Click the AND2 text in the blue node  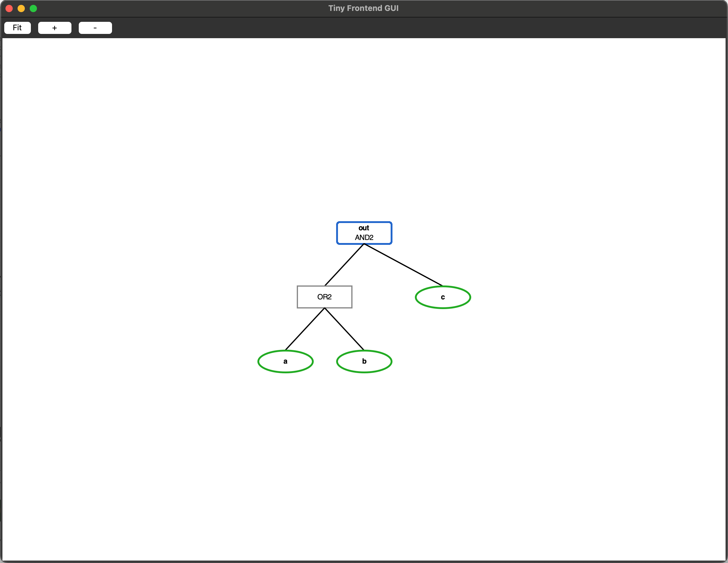(x=364, y=238)
